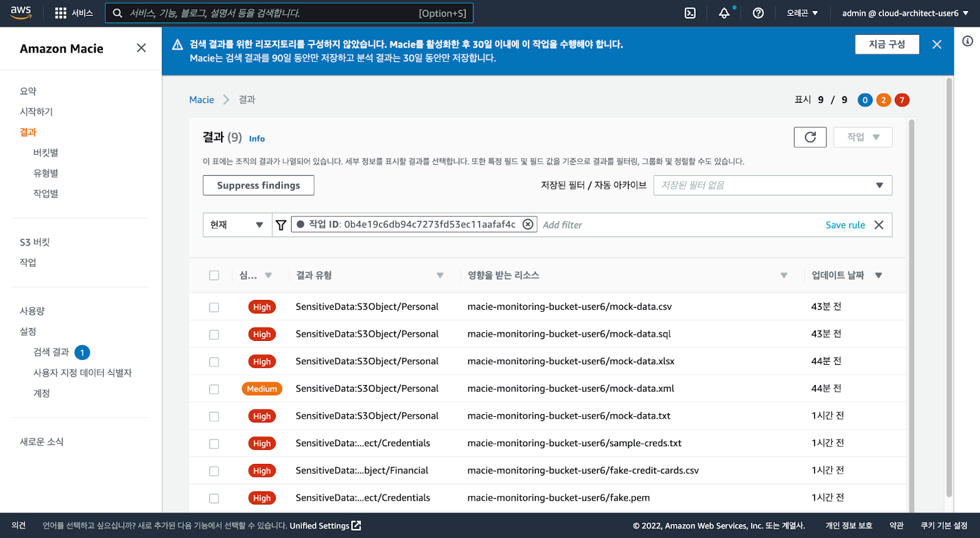
Task: Click the Suppress findings button
Action: tap(258, 185)
